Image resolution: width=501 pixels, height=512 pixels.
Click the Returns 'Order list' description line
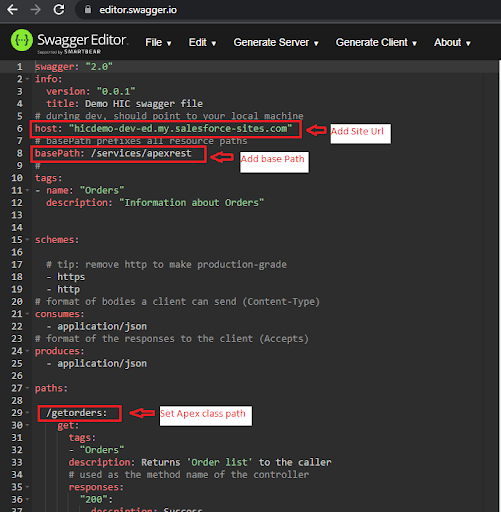[200, 462]
